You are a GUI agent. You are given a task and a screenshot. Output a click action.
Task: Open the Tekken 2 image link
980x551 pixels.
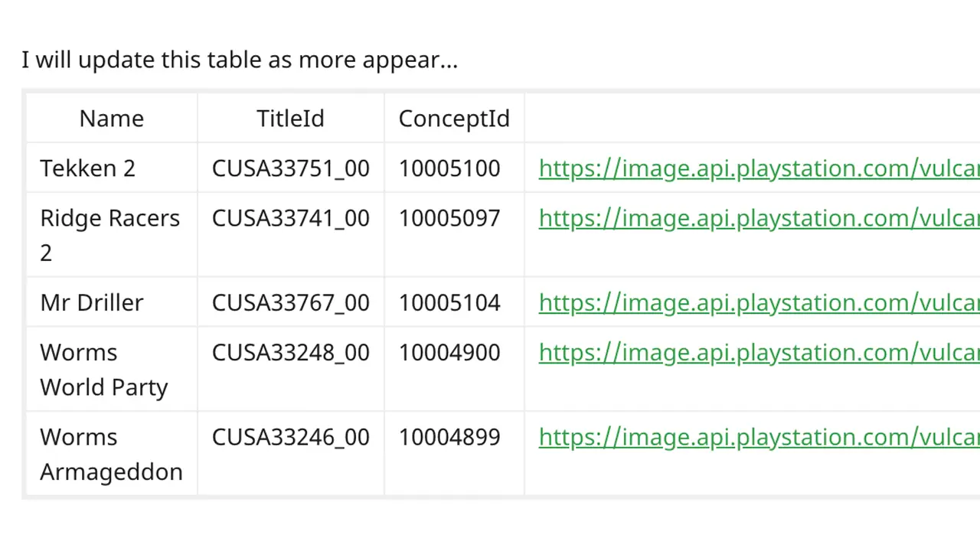click(x=758, y=168)
